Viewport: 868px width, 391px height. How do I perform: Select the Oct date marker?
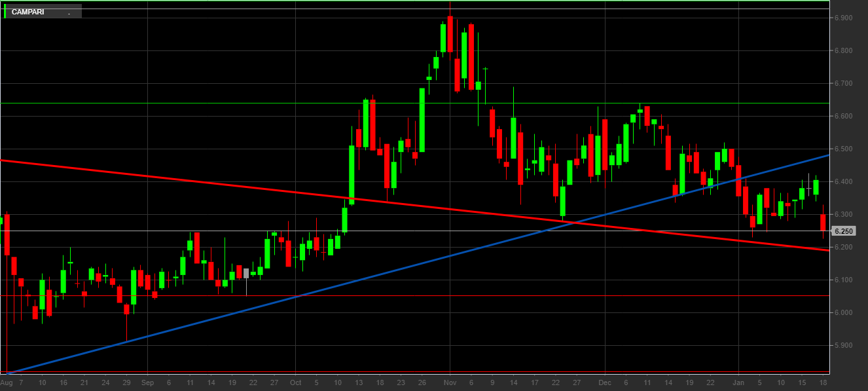point(295,382)
